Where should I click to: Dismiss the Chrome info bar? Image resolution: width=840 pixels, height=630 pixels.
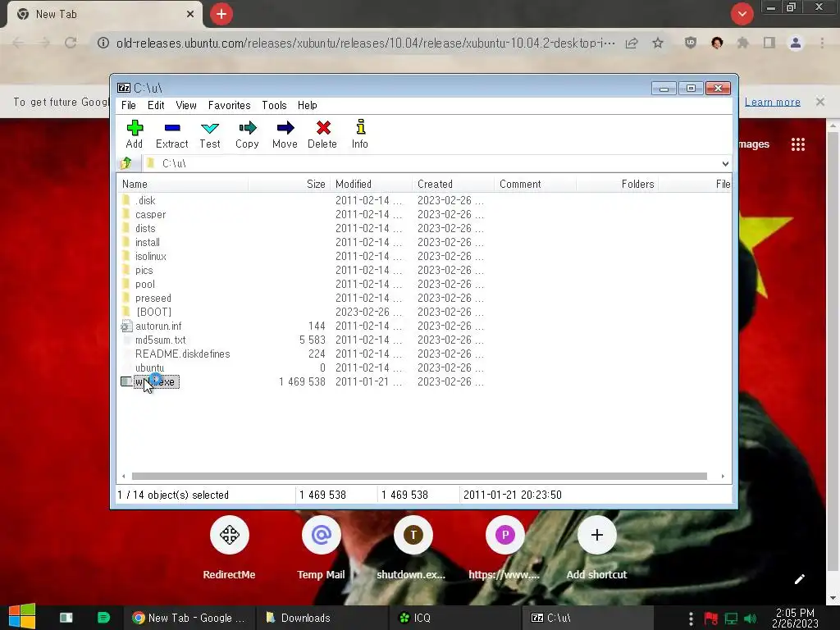pos(820,101)
